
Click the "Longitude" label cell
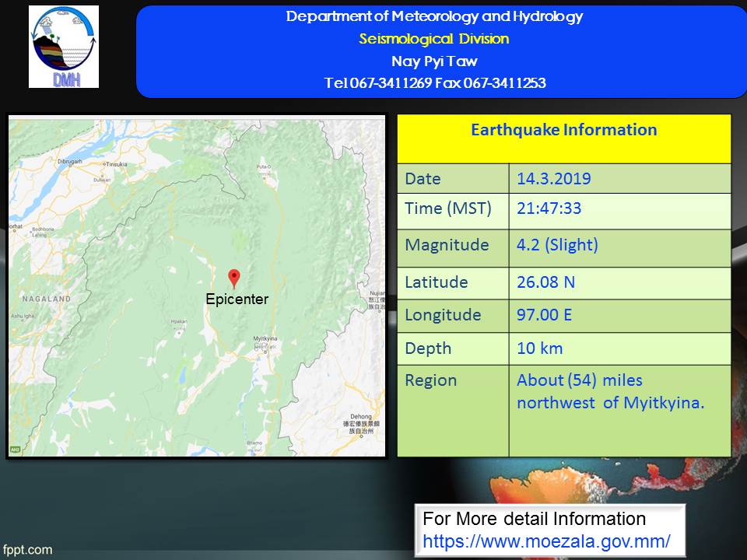[x=453, y=316]
